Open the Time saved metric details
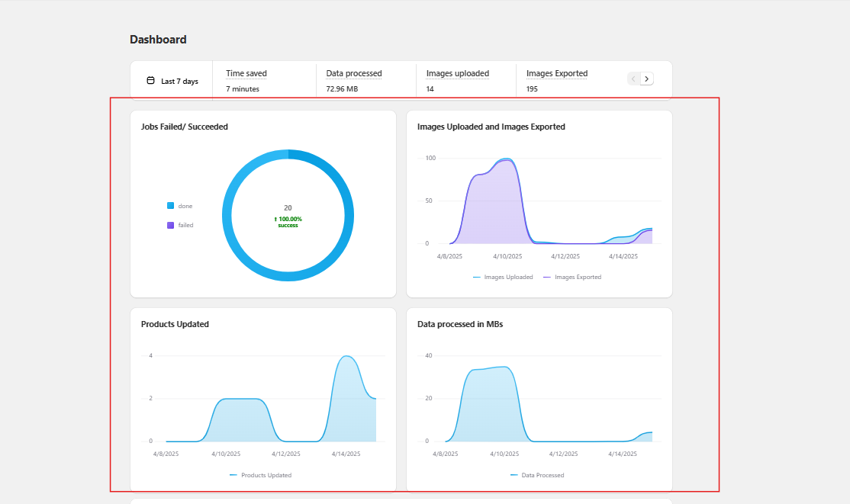The width and height of the screenshot is (850, 504). [x=246, y=74]
